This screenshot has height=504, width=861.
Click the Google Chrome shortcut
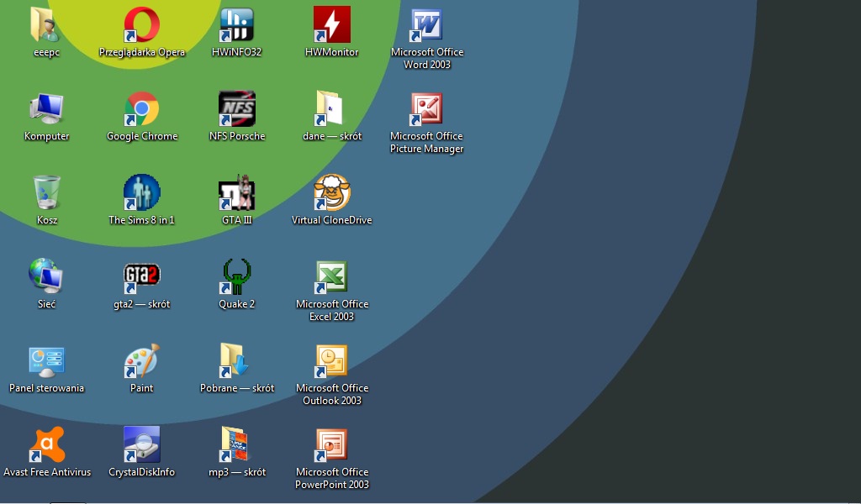141,108
